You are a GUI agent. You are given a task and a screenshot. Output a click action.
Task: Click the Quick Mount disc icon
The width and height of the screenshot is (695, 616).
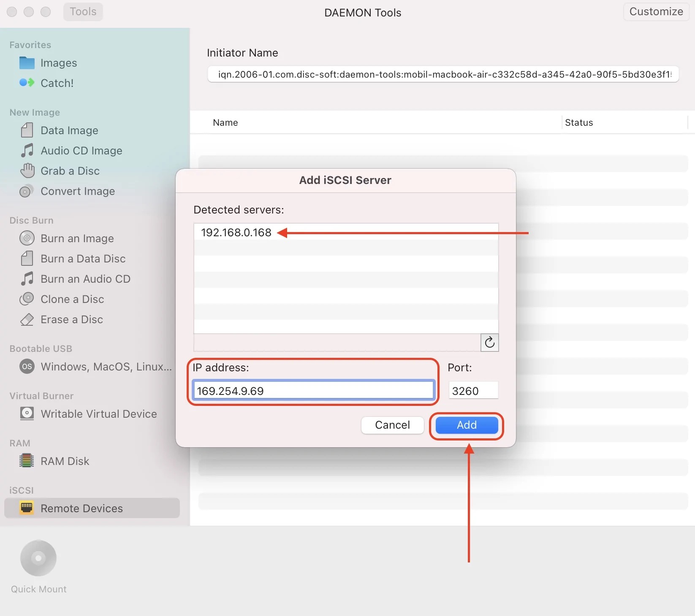click(38, 558)
